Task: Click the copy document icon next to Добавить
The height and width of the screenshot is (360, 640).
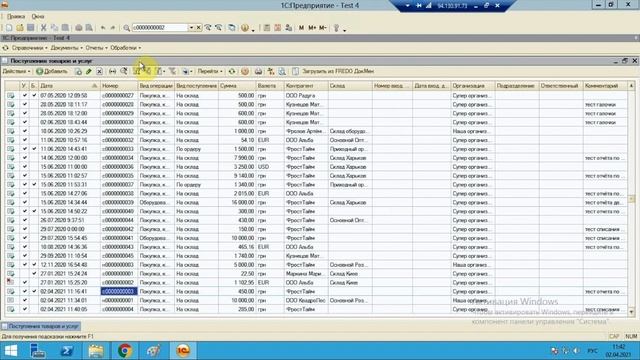Action: 78,71
